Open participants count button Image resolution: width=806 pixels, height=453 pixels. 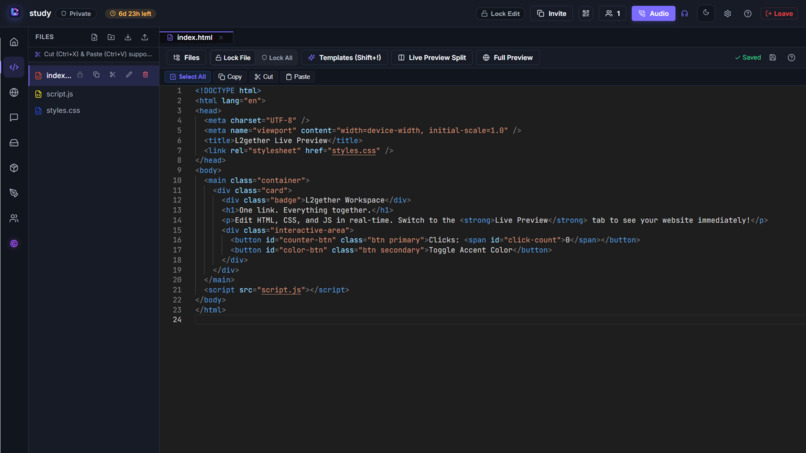[613, 14]
